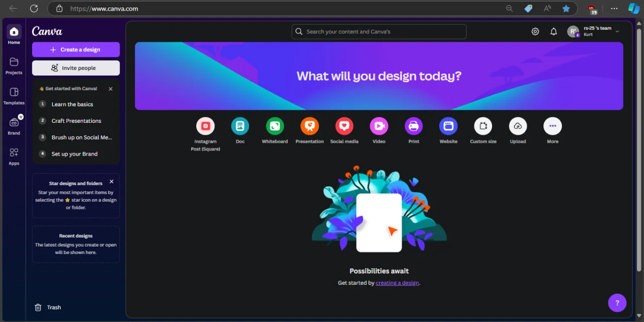644x322 pixels.
Task: Choose the Video design icon
Action: [x=379, y=126]
